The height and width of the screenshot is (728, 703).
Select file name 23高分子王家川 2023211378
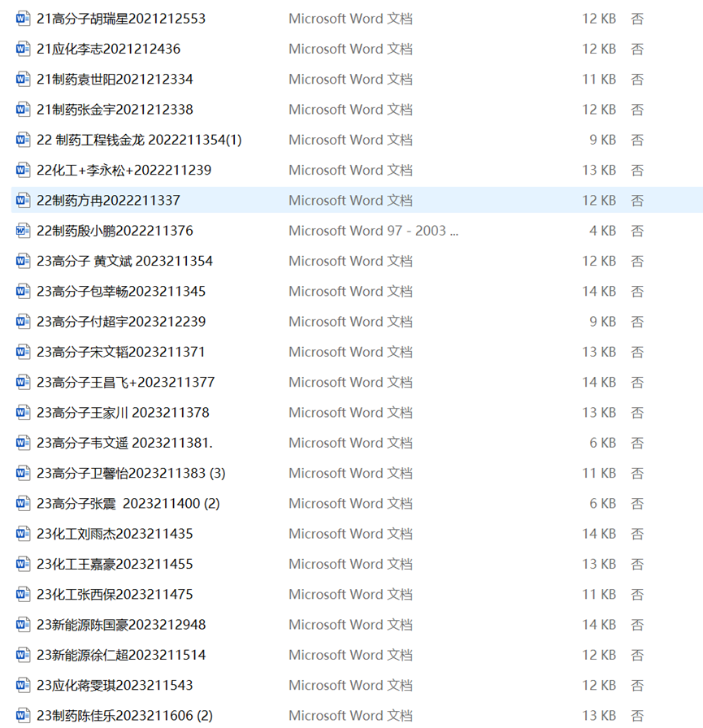click(x=123, y=412)
